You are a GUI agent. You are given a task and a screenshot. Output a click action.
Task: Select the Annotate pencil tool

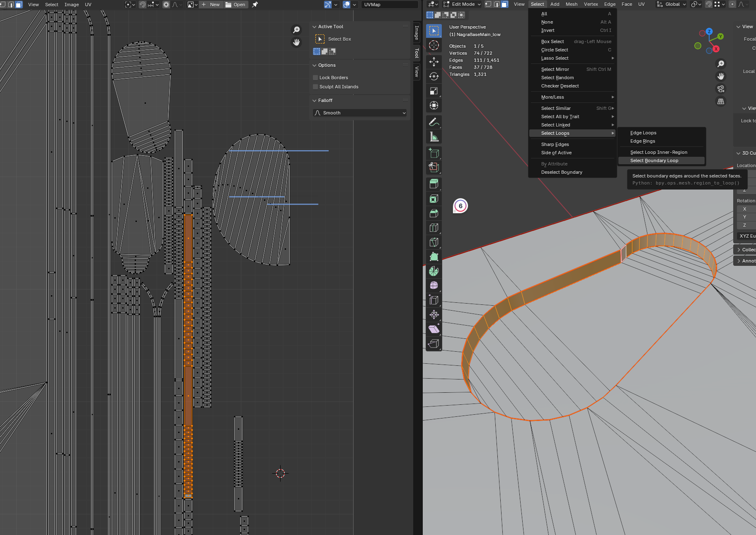coord(434,122)
